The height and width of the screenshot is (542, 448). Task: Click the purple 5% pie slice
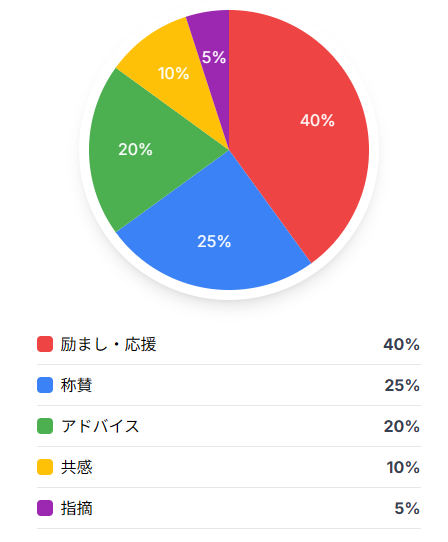pos(215,59)
